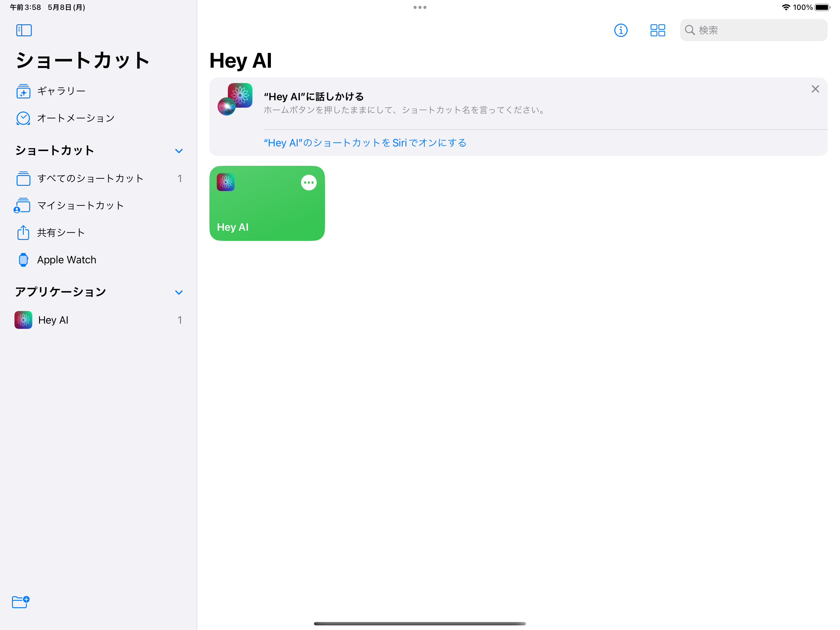Screen dimensions: 840x630
Task: Click the アプリケーション section header
Action: tap(61, 292)
